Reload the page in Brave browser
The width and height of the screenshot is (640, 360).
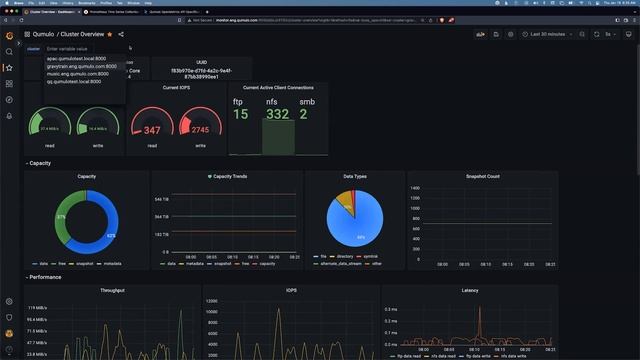point(21,20)
